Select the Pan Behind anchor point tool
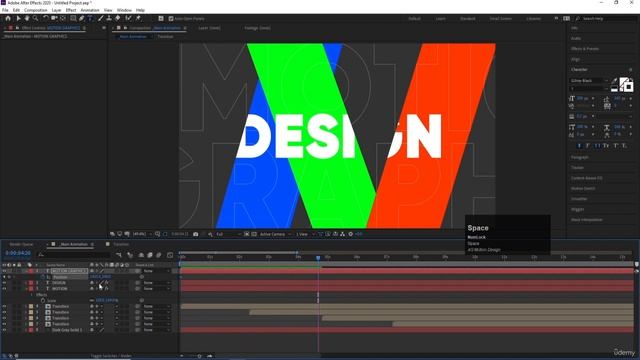Viewport: 640px width, 360px height. 63,18
